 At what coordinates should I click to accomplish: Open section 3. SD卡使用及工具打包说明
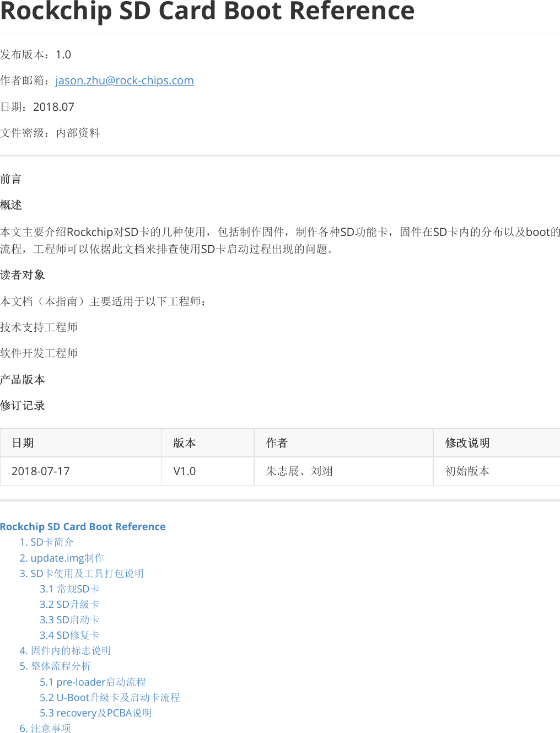click(82, 573)
